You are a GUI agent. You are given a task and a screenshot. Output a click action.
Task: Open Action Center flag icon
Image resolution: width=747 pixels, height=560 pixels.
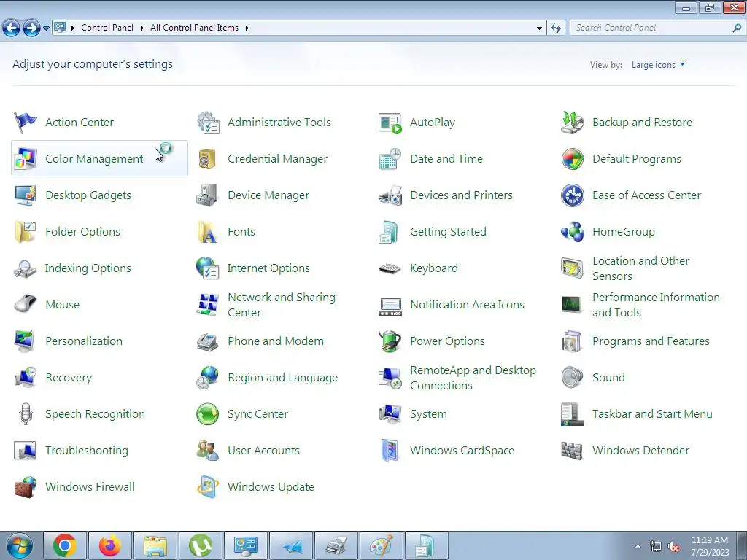(x=26, y=122)
